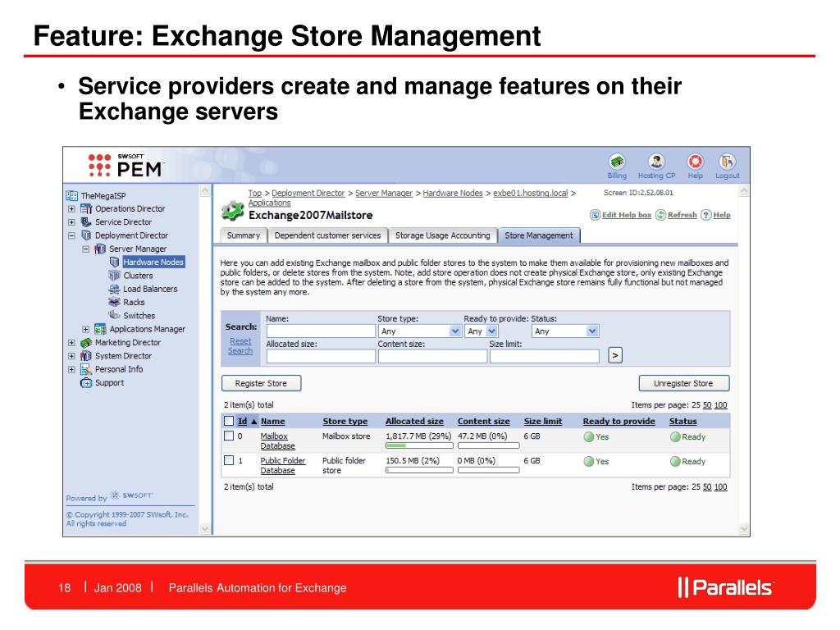Open the Storage Usage Accounting tab
The image size is (840, 630).
tap(442, 235)
